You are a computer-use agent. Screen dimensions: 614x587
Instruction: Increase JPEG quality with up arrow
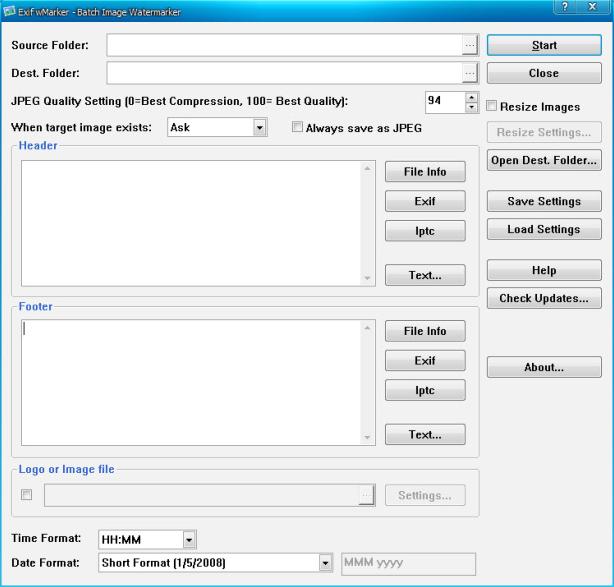pyautogui.click(x=472, y=97)
